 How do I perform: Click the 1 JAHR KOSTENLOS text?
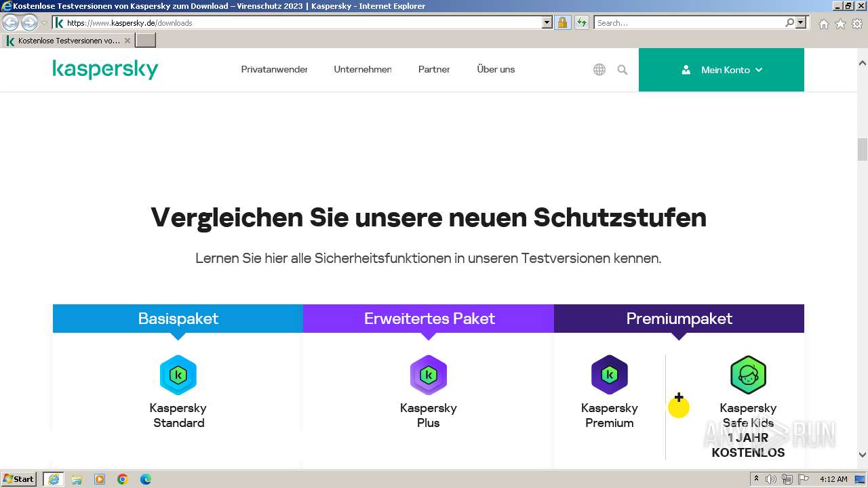[x=748, y=445]
